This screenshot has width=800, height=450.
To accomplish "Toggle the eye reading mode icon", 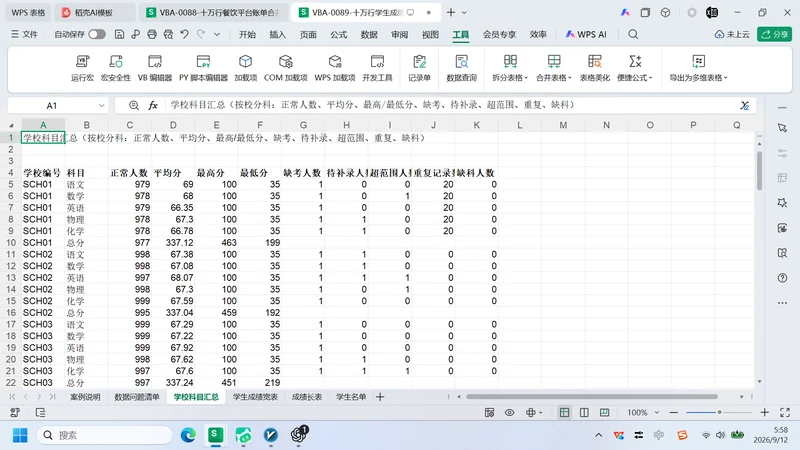I will coord(509,412).
